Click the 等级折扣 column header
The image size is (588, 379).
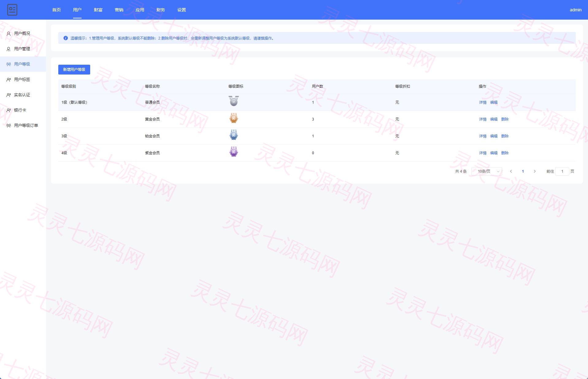403,86
